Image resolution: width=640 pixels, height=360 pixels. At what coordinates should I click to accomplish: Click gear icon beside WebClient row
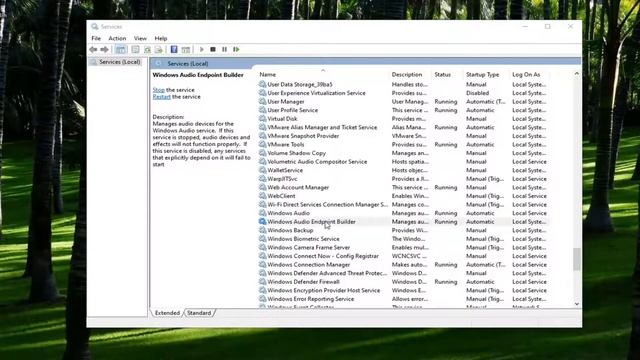(262, 196)
